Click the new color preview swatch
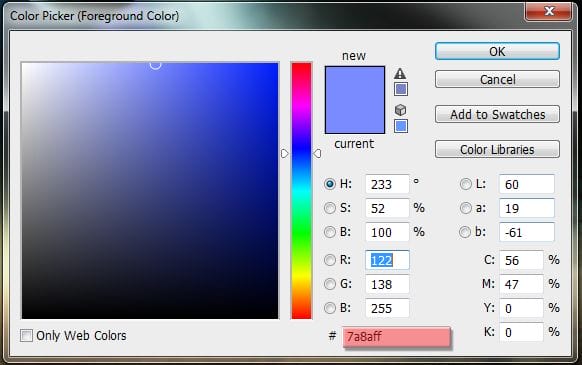The width and height of the screenshot is (582, 365). (x=355, y=83)
